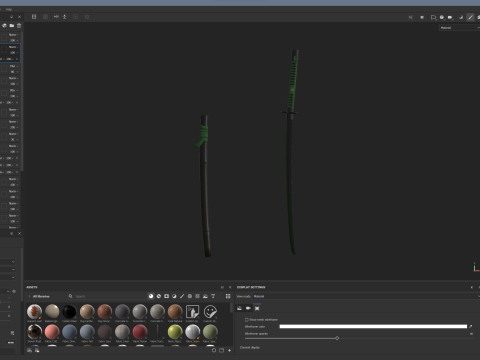Select the dark red fabric sphere material
480x360 pixels.
pyautogui.click(x=140, y=332)
